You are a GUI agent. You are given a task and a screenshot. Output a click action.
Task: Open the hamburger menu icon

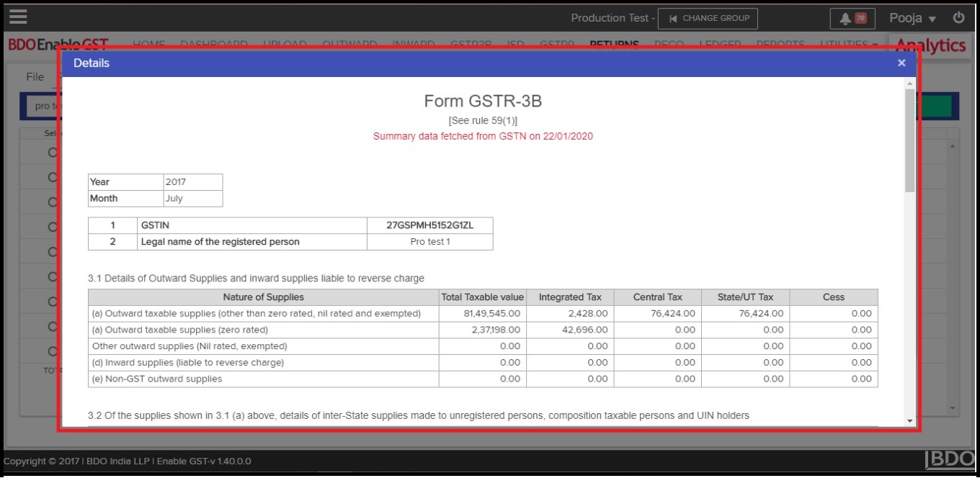coord(18,17)
